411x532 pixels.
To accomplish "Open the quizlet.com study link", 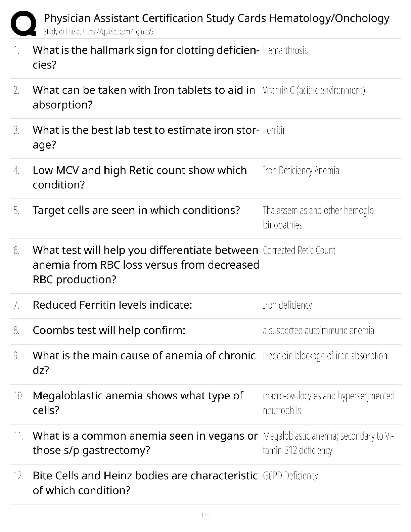I will [x=98, y=32].
